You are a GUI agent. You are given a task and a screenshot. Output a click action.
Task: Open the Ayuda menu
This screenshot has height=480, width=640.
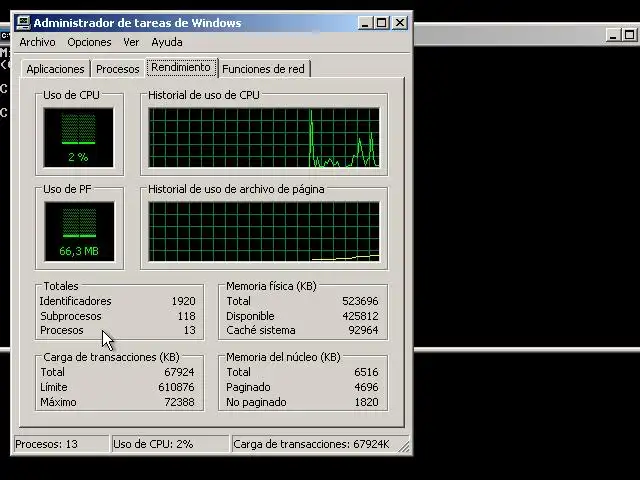coord(167,42)
